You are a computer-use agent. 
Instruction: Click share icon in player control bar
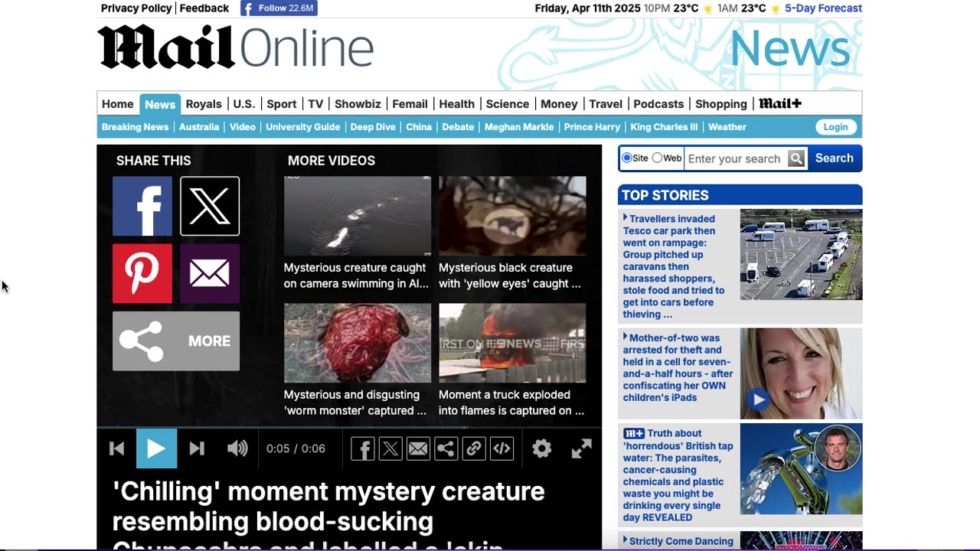click(x=446, y=448)
